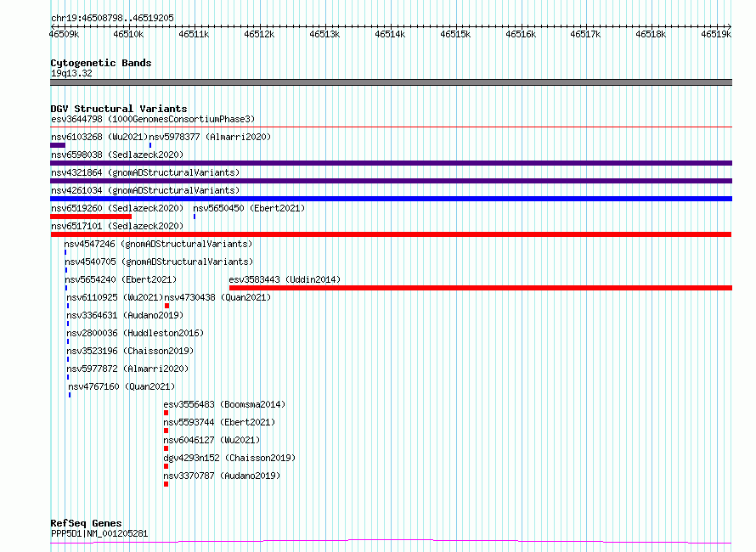Click the blue bar under nsv4261034

tap(391, 199)
